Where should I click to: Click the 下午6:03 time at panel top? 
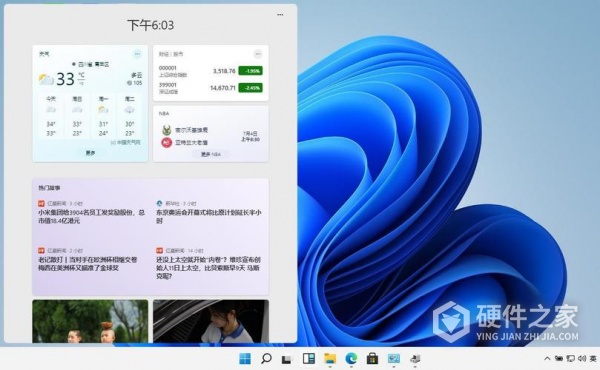click(x=150, y=25)
